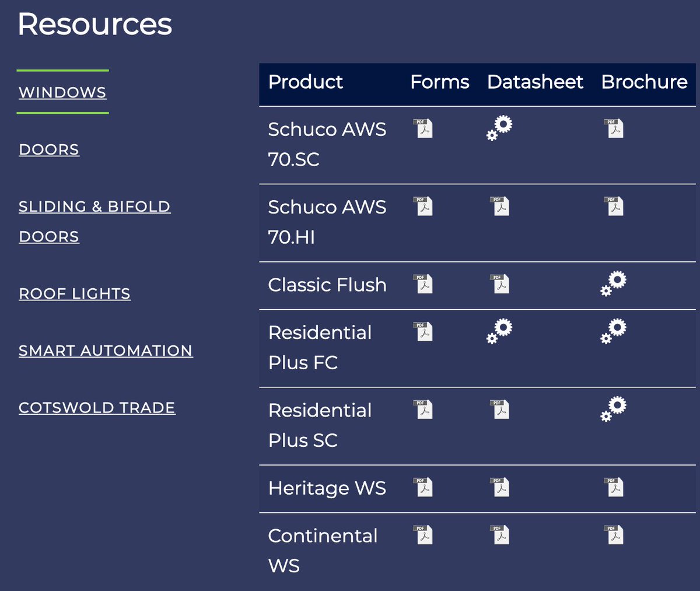Open Forms PDF for Classic Flush
The width and height of the screenshot is (700, 591).
pos(423,284)
